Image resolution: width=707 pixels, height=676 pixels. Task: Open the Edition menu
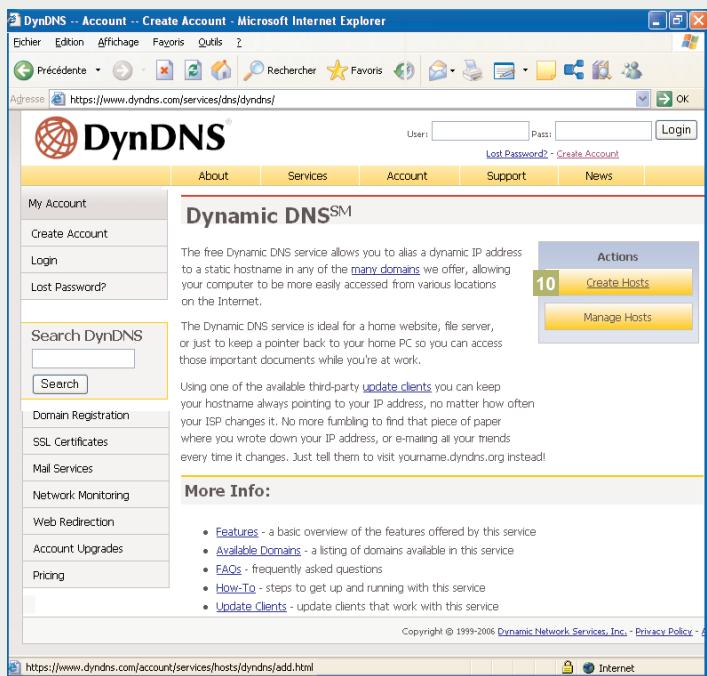[69, 42]
